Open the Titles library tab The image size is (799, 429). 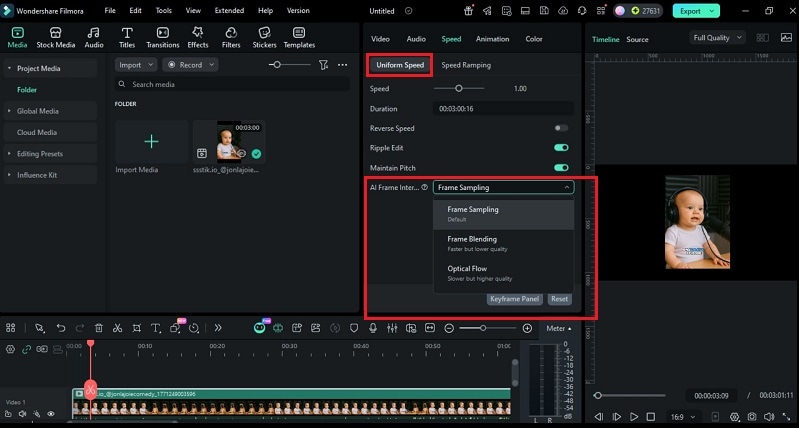[x=127, y=38]
